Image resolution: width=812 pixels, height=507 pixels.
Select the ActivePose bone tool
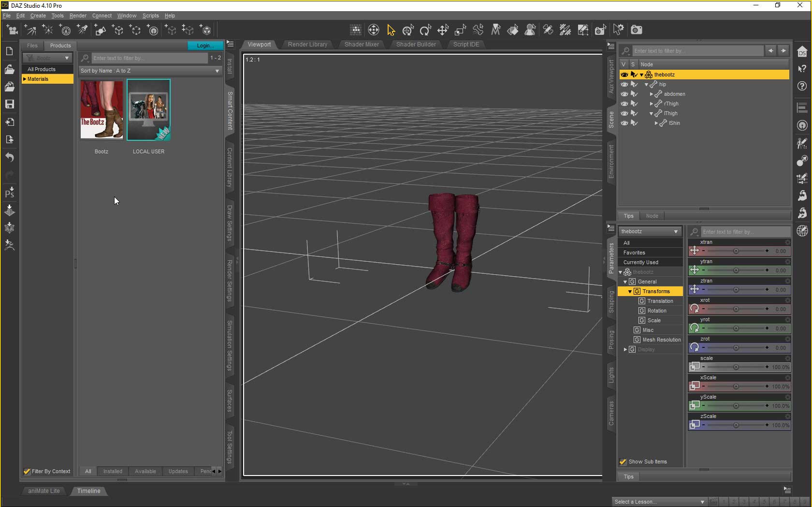pyautogui.click(x=478, y=30)
